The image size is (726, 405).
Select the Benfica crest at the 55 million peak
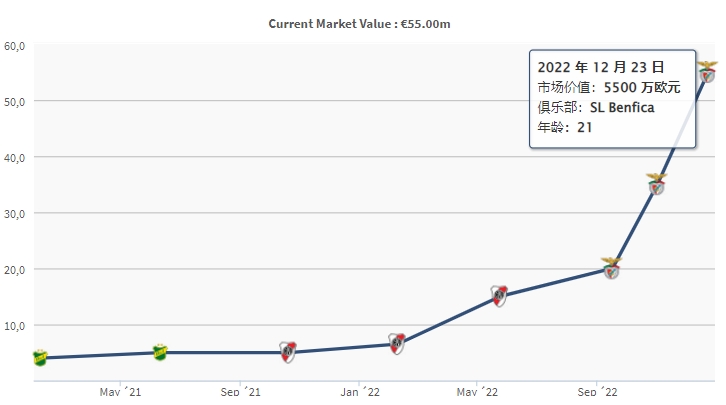[707, 72]
